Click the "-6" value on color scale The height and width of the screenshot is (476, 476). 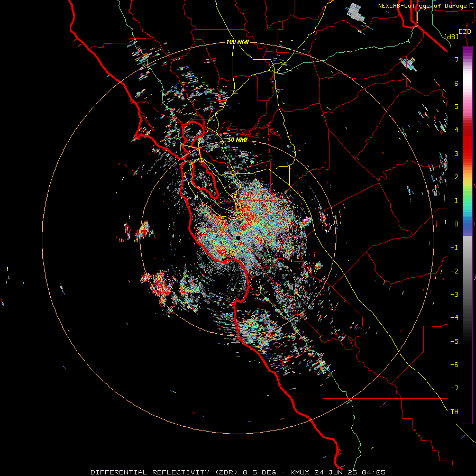click(454, 365)
